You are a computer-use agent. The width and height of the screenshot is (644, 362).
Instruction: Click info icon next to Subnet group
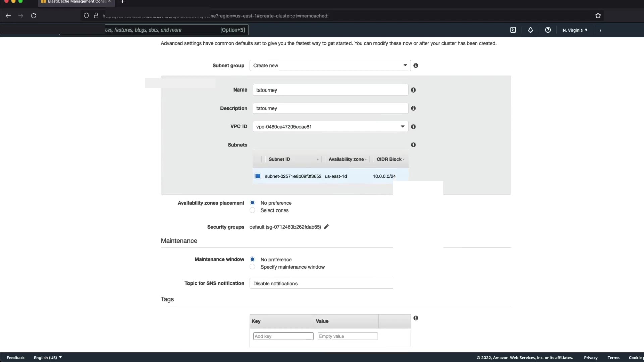pos(416,66)
